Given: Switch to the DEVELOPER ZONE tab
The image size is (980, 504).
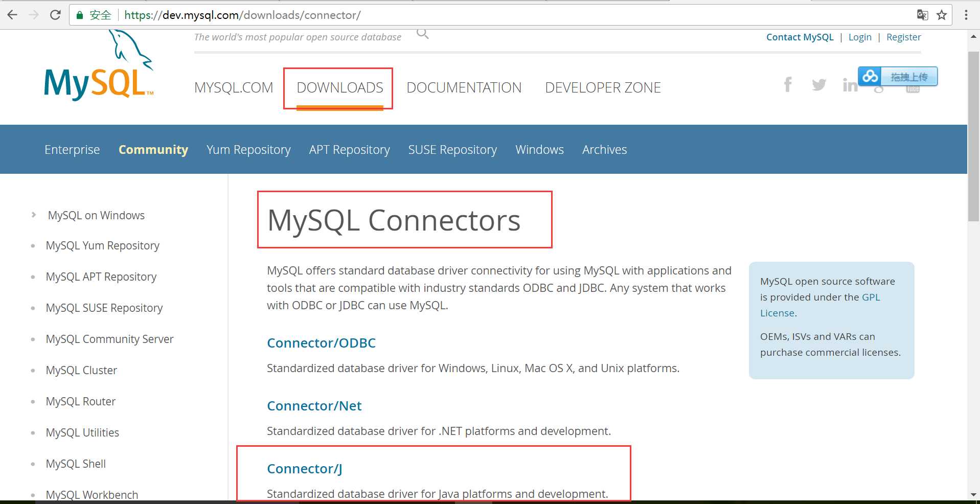Looking at the screenshot, I should click(603, 87).
